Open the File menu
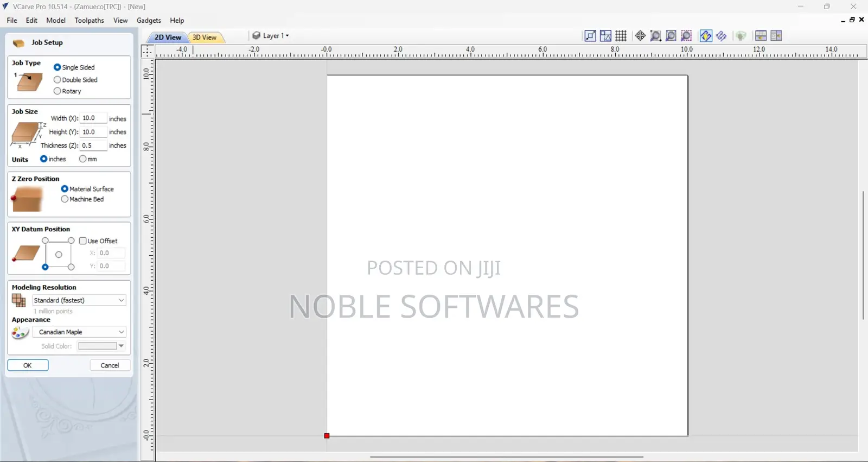The height and width of the screenshot is (462, 868). [x=12, y=21]
